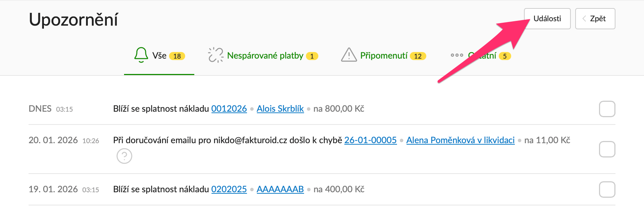Switch to Nespárované platby tab
The image size is (644, 208).
pyautogui.click(x=265, y=56)
